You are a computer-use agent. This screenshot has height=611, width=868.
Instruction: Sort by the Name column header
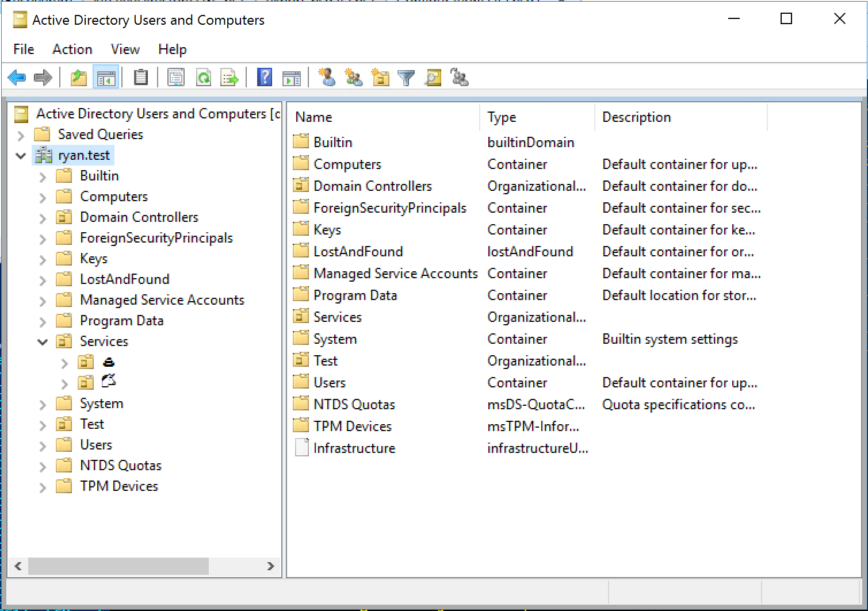tap(384, 117)
